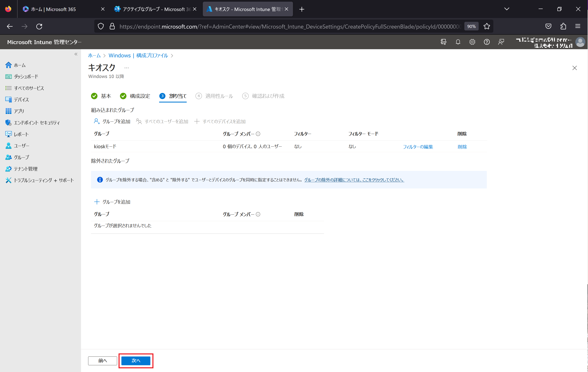Show site tracking protection shield info

[101, 26]
